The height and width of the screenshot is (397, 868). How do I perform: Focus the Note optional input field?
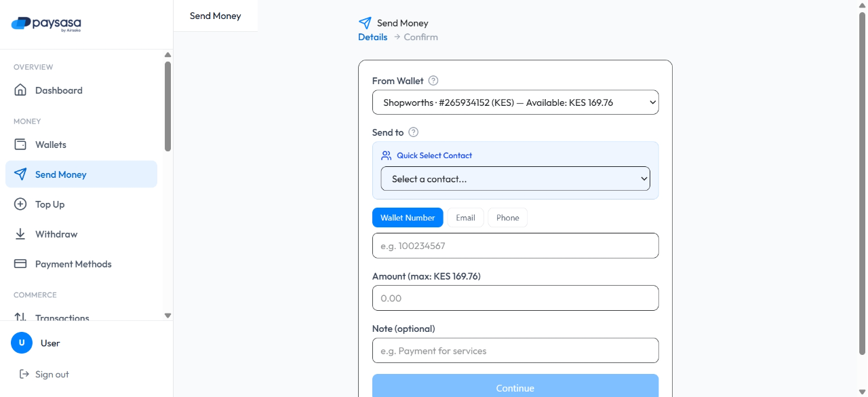(515, 351)
